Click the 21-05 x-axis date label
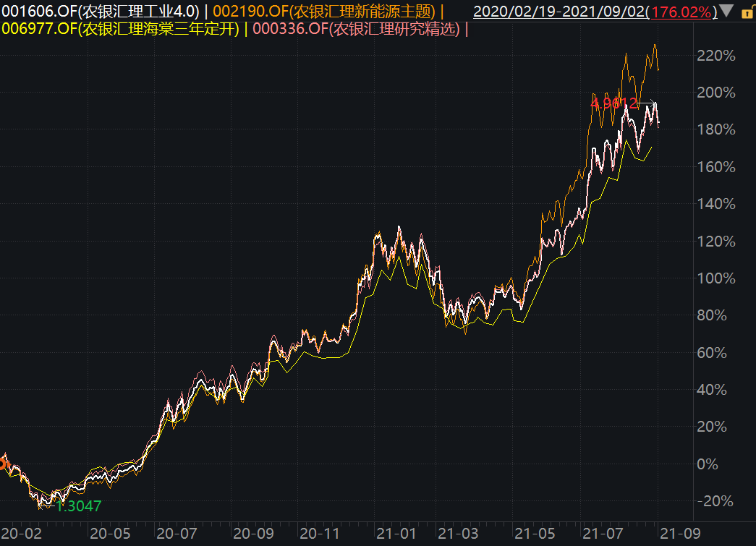The image size is (756, 546). pyautogui.click(x=535, y=534)
